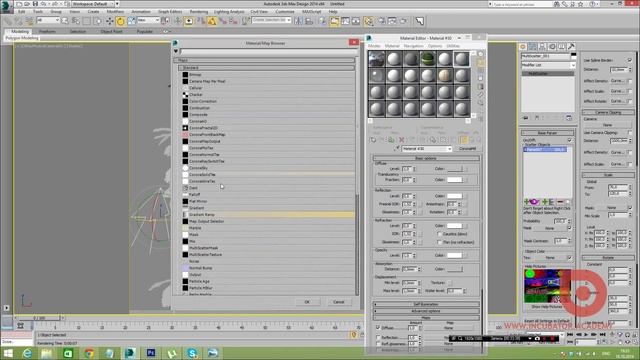Toggle Refl. glossiness map checkbox
The width and height of the screenshot is (640, 360).
378,344
